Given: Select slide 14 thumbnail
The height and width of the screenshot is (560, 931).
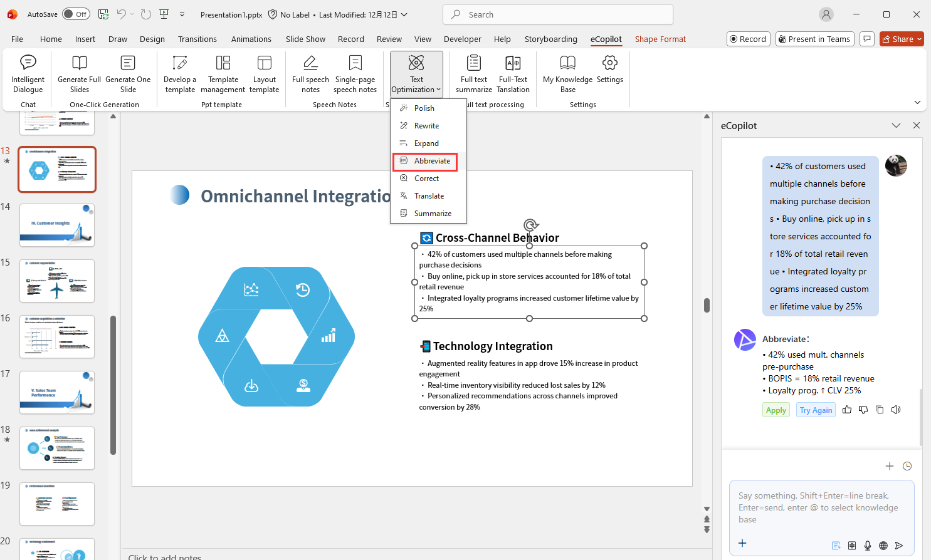Looking at the screenshot, I should point(57,225).
